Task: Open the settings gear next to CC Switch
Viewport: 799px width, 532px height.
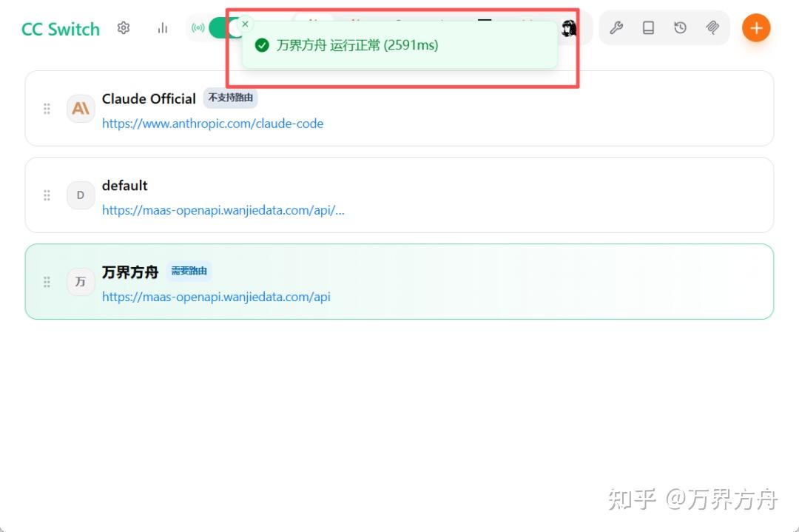Action: click(x=124, y=28)
